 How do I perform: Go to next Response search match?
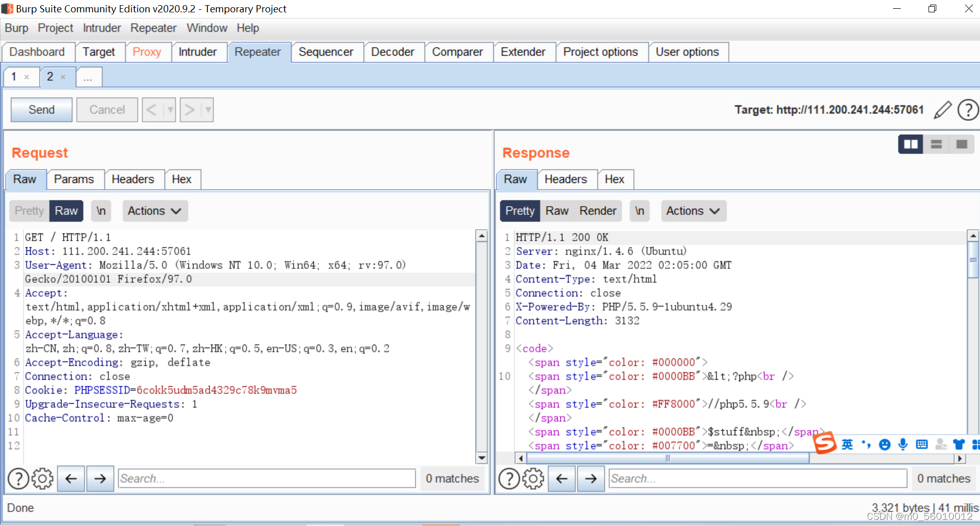tap(591, 479)
